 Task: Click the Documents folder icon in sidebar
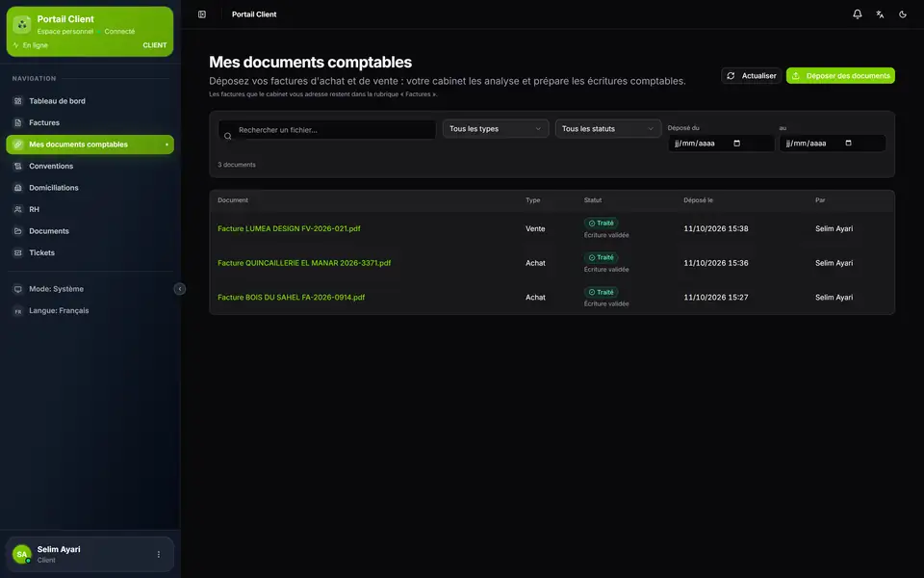17,231
